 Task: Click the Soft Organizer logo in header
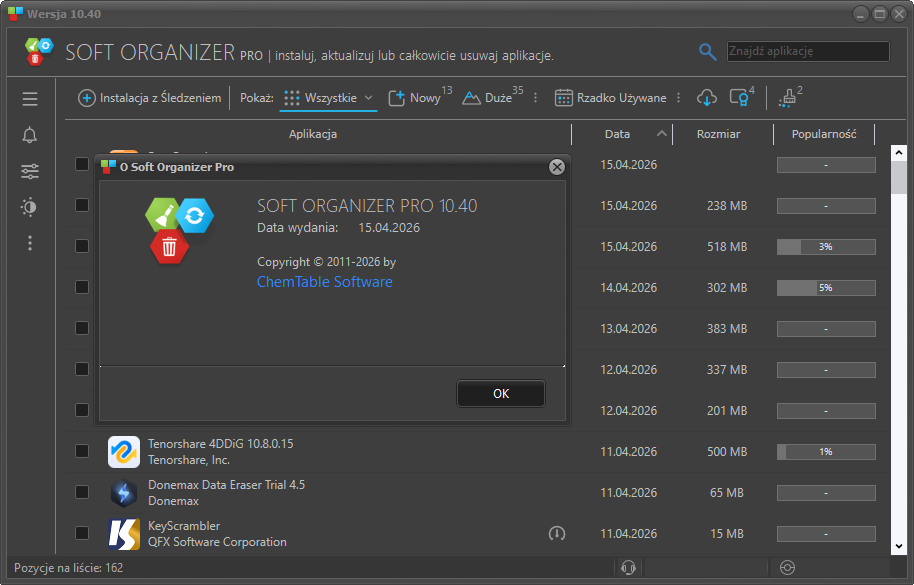click(x=39, y=51)
